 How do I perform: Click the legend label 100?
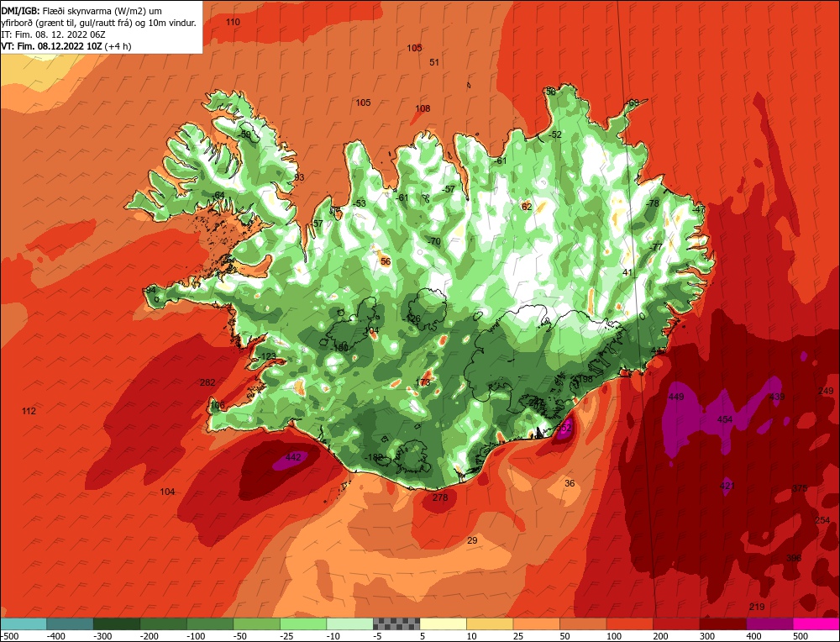(x=614, y=636)
